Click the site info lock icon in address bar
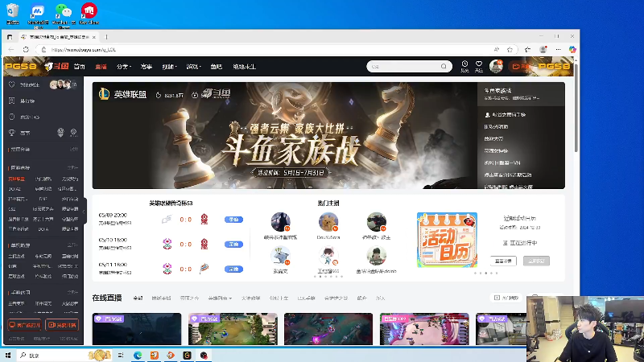 tap(43, 50)
